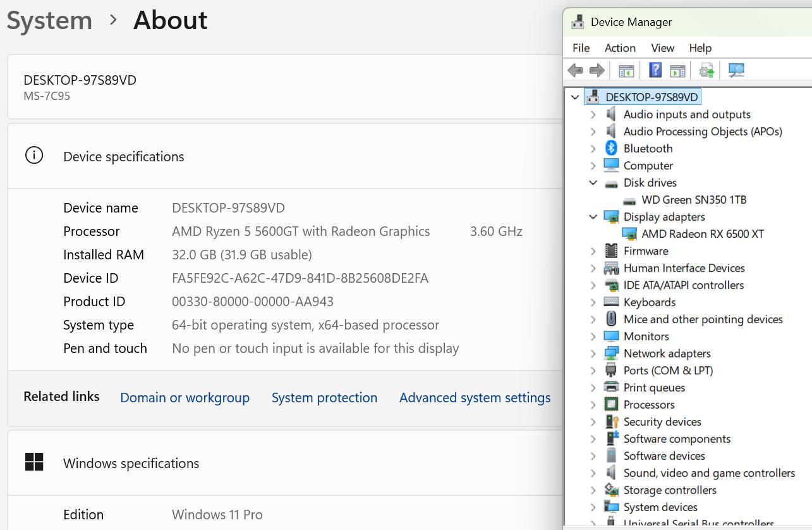Open Advanced system settings link
Screen dimensions: 812x530
pos(475,398)
